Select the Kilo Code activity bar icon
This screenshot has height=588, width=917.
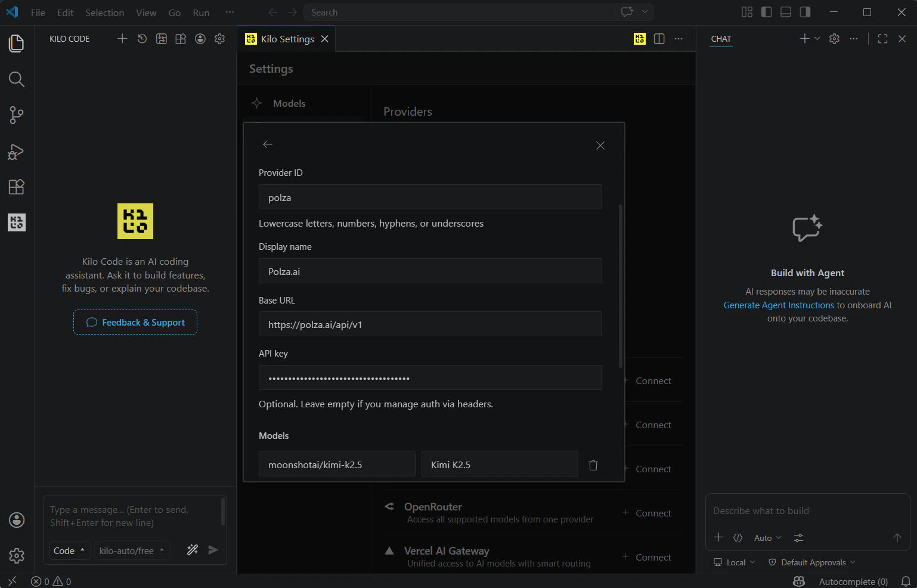click(17, 222)
